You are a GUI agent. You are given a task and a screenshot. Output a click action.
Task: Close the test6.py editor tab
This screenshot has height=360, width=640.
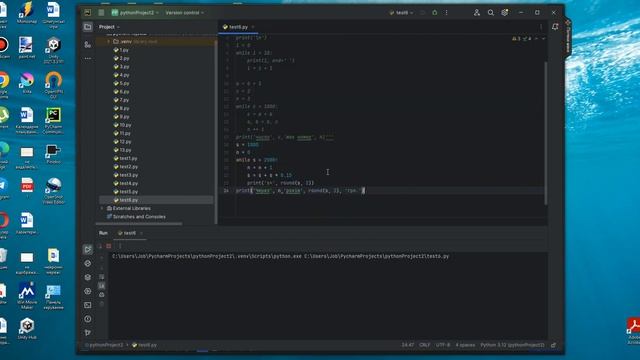253,27
